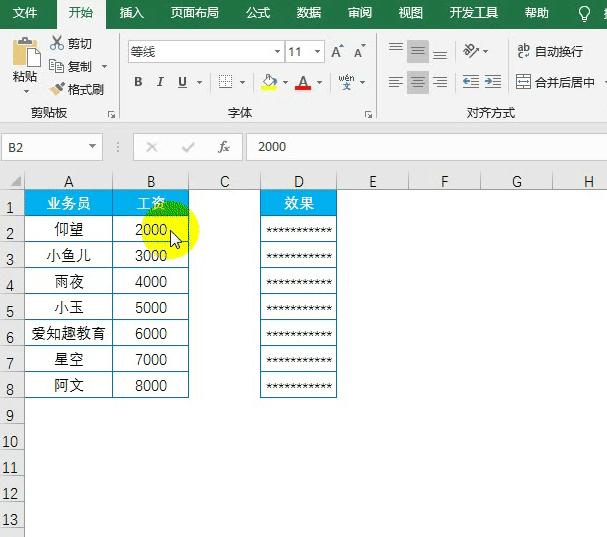Image resolution: width=607 pixels, height=537 pixels.
Task: Click the Copy icon
Action: click(57, 66)
